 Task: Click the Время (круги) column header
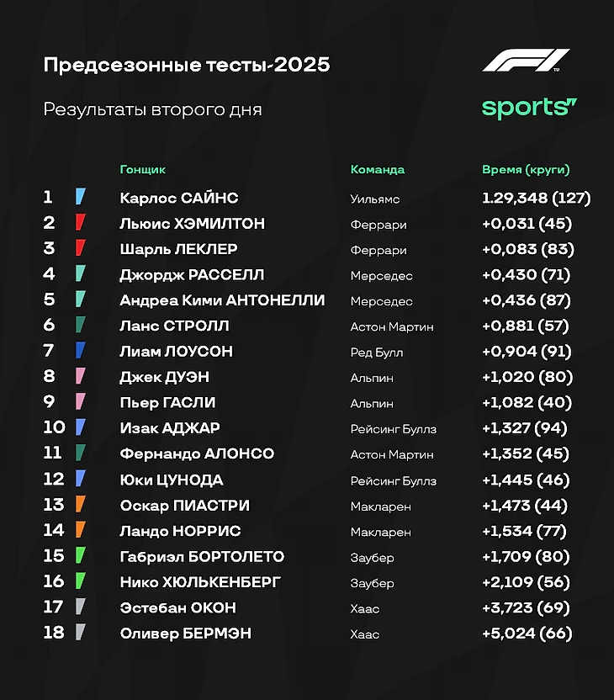(x=526, y=170)
